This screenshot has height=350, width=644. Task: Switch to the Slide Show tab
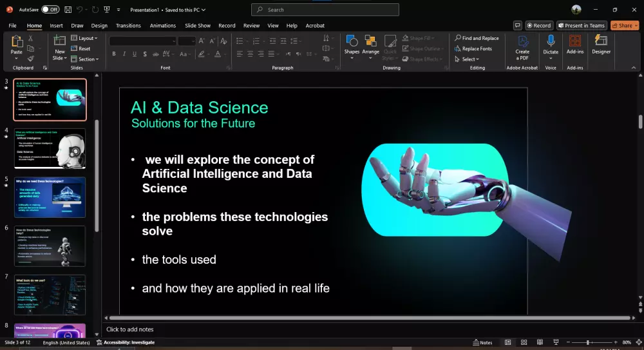198,26
